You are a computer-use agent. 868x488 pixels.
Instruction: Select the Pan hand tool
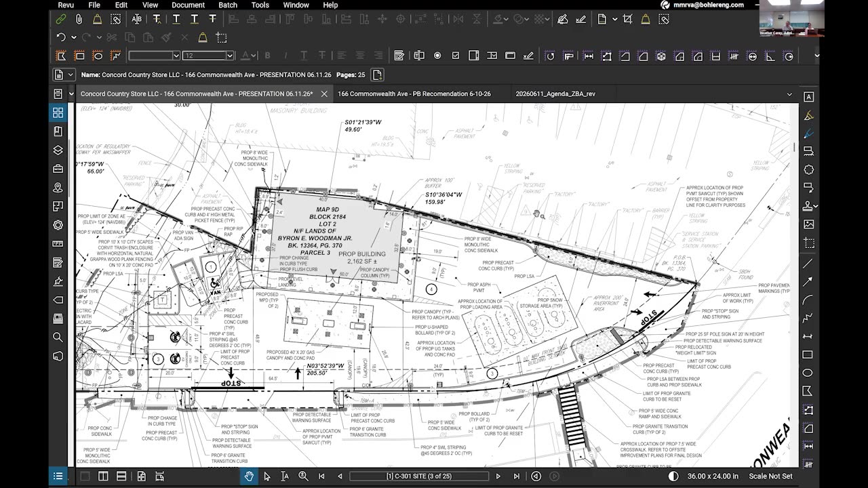coord(249,476)
